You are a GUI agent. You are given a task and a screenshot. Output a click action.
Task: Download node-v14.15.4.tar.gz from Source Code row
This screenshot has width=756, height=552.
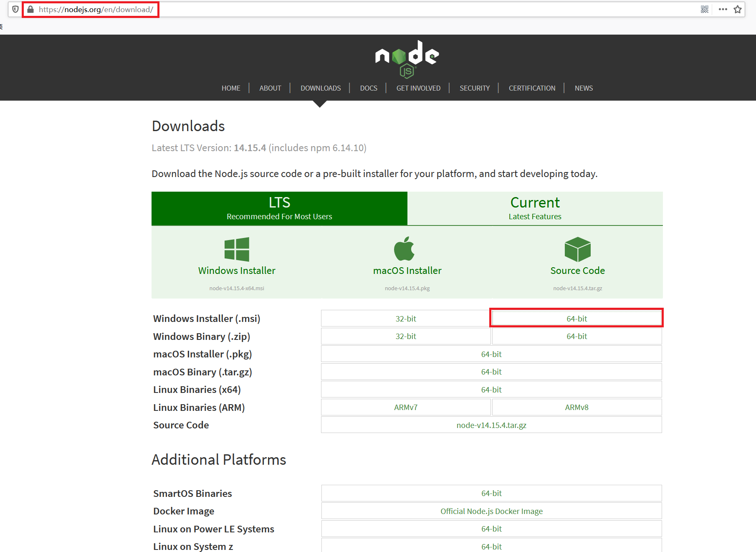(491, 425)
